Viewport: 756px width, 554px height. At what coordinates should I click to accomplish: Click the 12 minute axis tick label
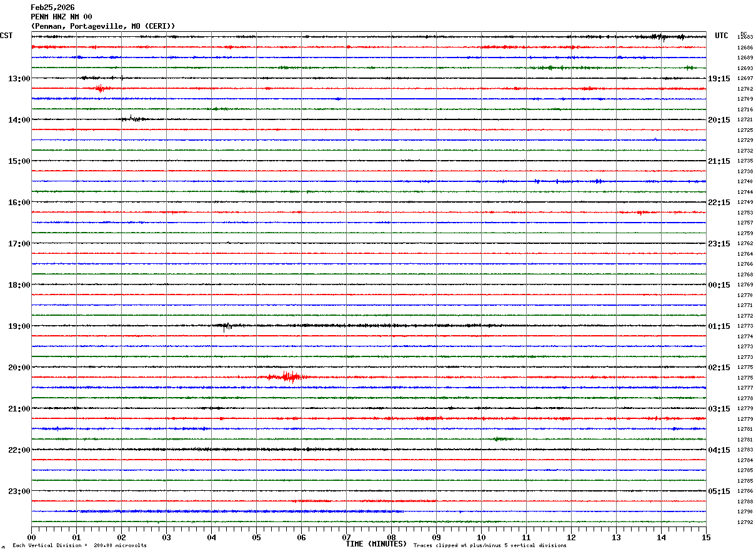click(x=571, y=537)
